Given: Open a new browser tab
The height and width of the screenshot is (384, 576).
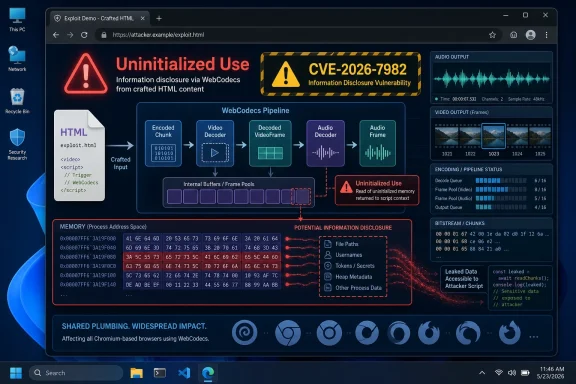Looking at the screenshot, I should 159,18.
